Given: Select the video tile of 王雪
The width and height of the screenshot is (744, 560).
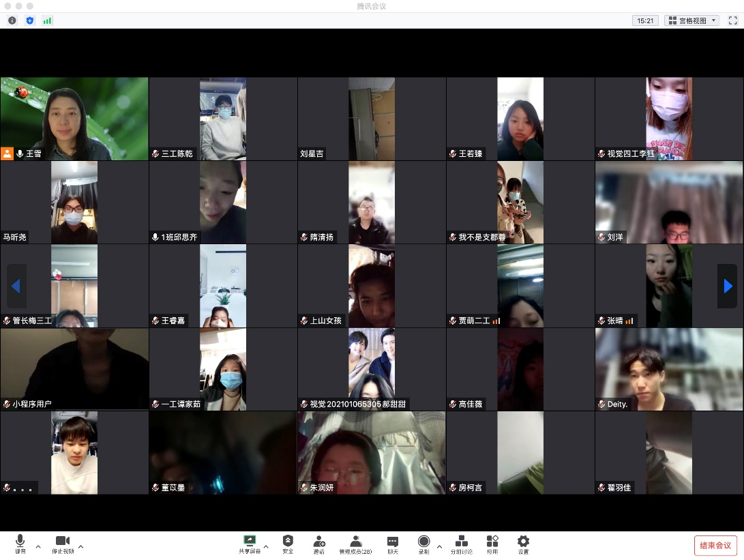Looking at the screenshot, I should pos(74,119).
